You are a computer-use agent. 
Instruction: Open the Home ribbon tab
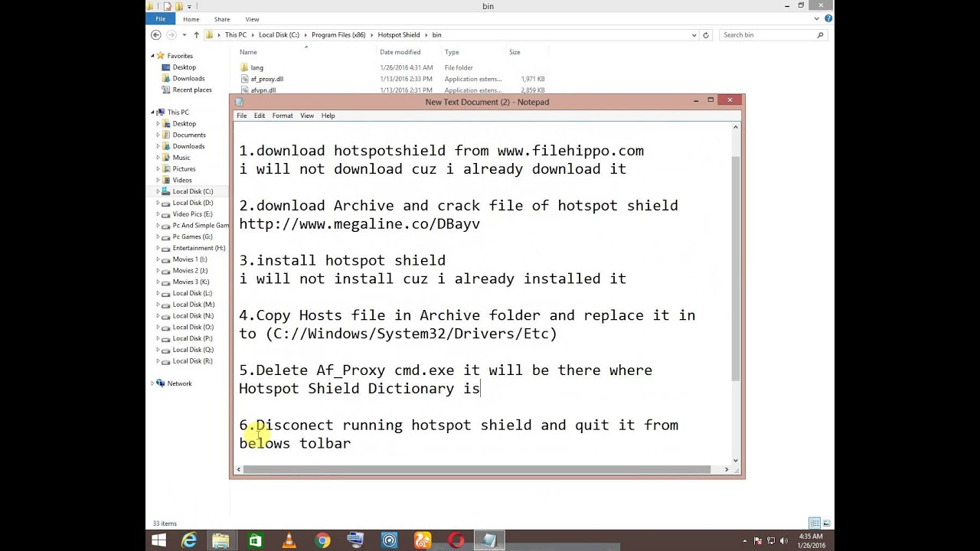coord(191,19)
